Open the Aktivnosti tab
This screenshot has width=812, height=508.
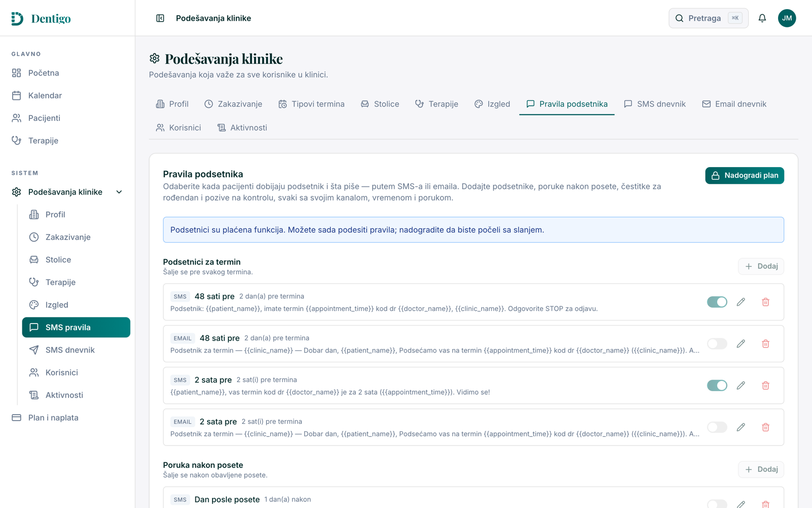[242, 128]
